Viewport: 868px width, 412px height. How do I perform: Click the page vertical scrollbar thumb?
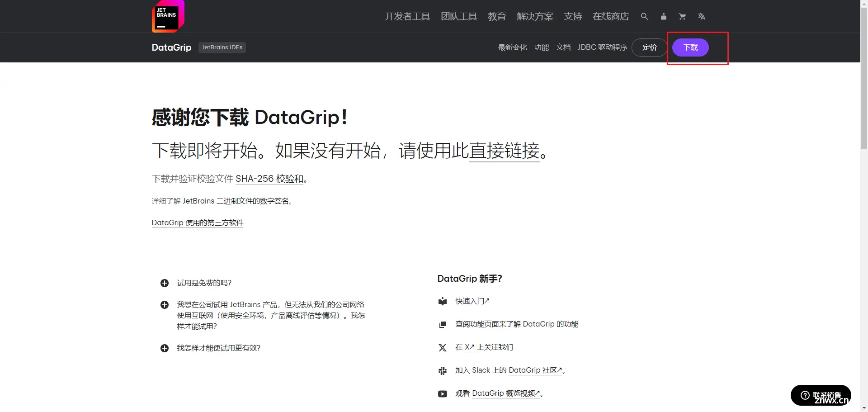coord(864,78)
